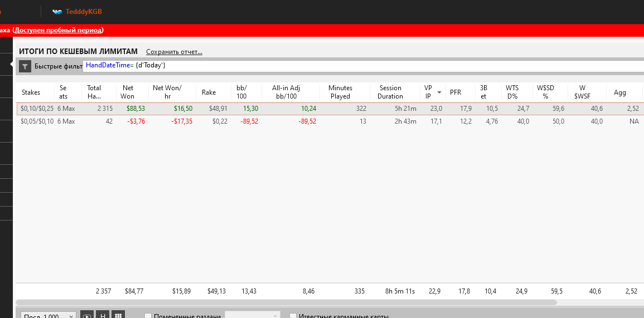Sort by the Rake column header

coord(209,92)
